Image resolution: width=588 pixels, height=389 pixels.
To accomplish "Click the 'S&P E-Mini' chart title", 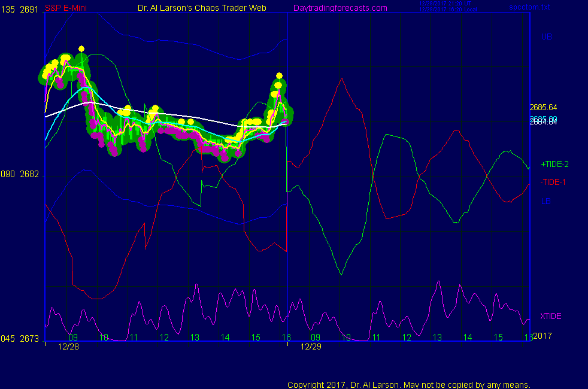I will [66, 8].
